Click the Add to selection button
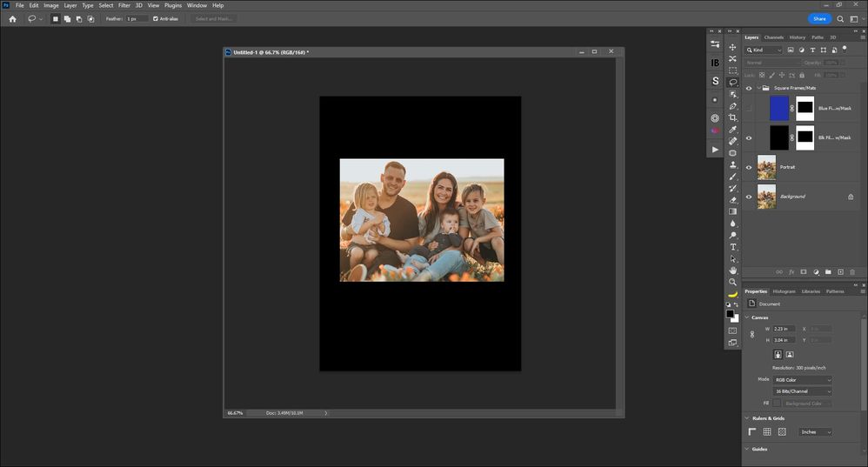The width and height of the screenshot is (868, 467). 67,19
